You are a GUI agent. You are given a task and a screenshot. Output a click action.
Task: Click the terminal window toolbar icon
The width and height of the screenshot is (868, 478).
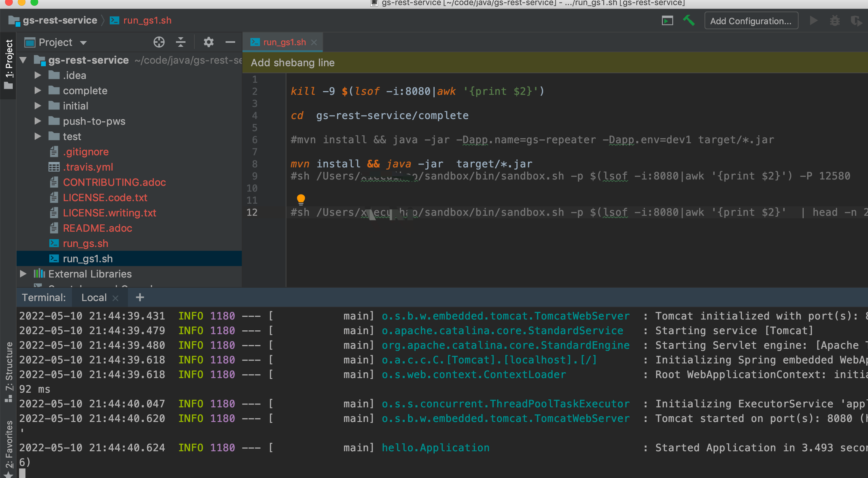click(x=667, y=21)
